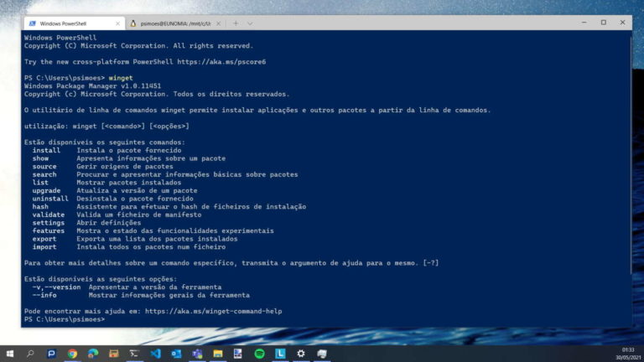The image size is (644, 362).
Task: Open Spotify from the taskbar
Action: point(259,354)
